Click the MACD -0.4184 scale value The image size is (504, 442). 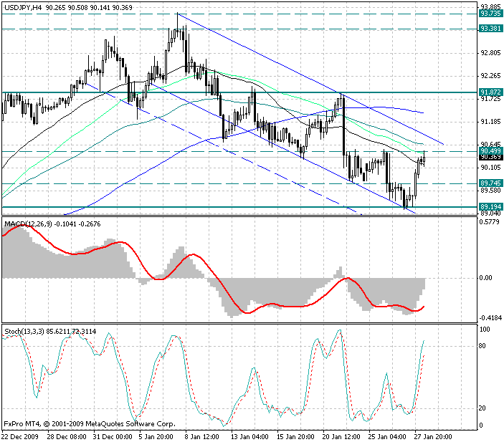click(x=490, y=318)
